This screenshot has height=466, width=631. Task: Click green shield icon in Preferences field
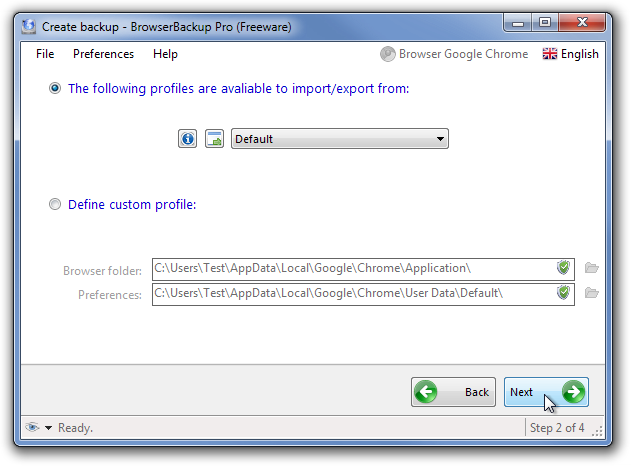coord(564,293)
